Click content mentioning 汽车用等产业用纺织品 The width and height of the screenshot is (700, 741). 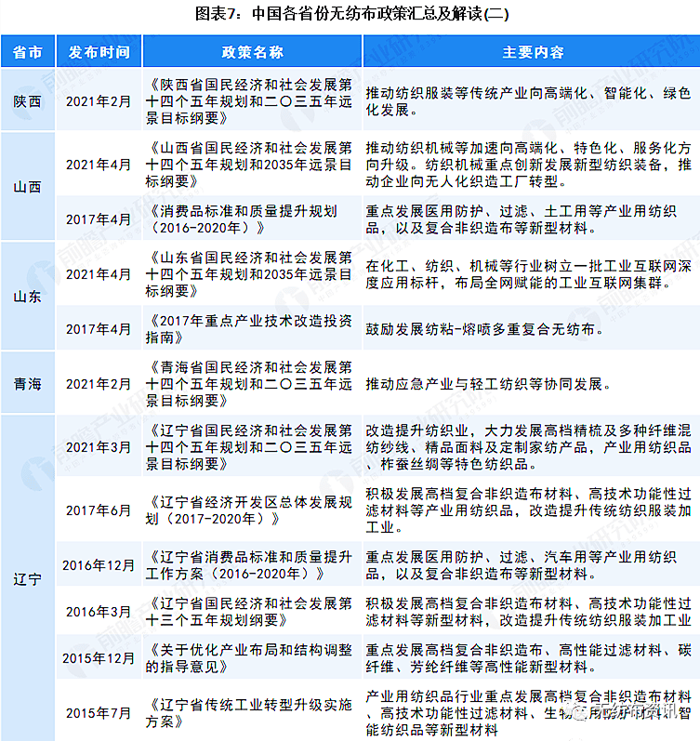tap(521, 565)
